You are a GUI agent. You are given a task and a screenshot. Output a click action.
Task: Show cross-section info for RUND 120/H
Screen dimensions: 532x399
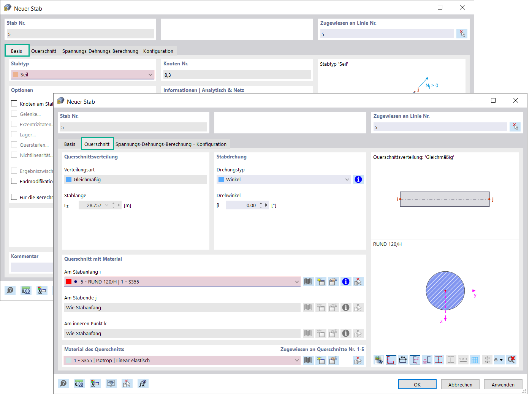coord(346,282)
